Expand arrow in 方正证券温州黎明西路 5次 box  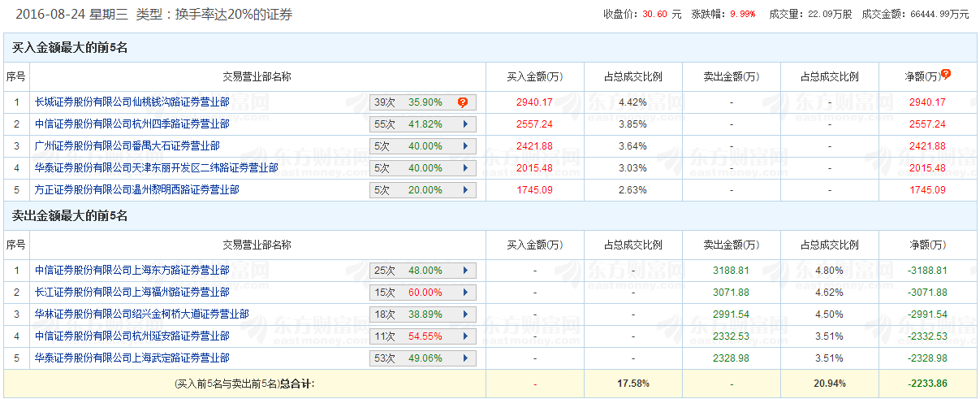tap(465, 190)
